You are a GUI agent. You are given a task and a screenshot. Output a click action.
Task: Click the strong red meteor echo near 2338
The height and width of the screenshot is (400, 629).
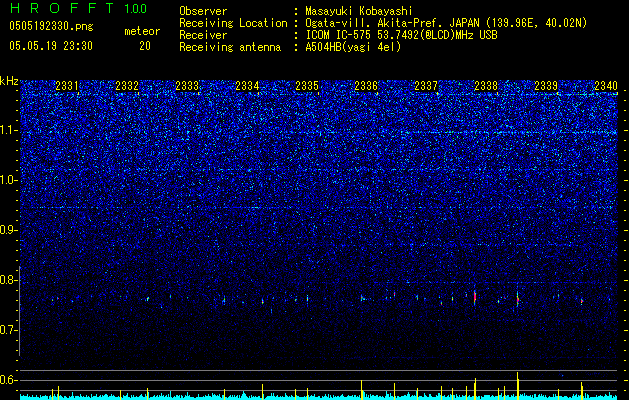point(475,297)
